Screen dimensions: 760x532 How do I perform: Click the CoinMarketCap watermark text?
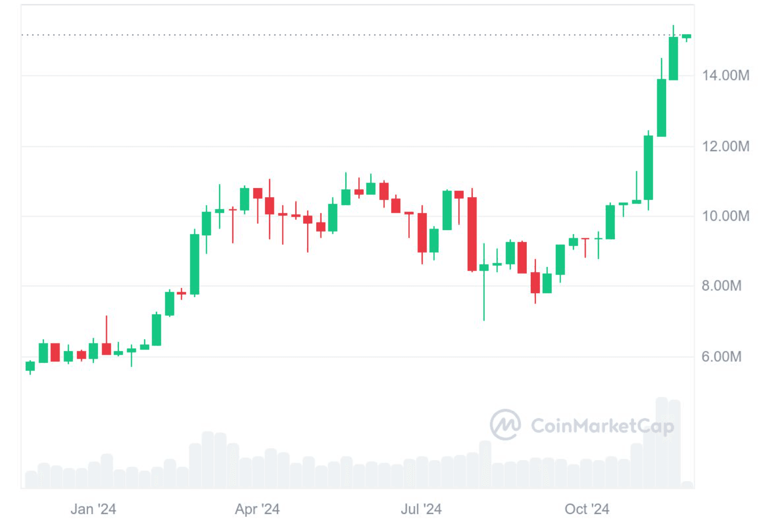click(602, 426)
